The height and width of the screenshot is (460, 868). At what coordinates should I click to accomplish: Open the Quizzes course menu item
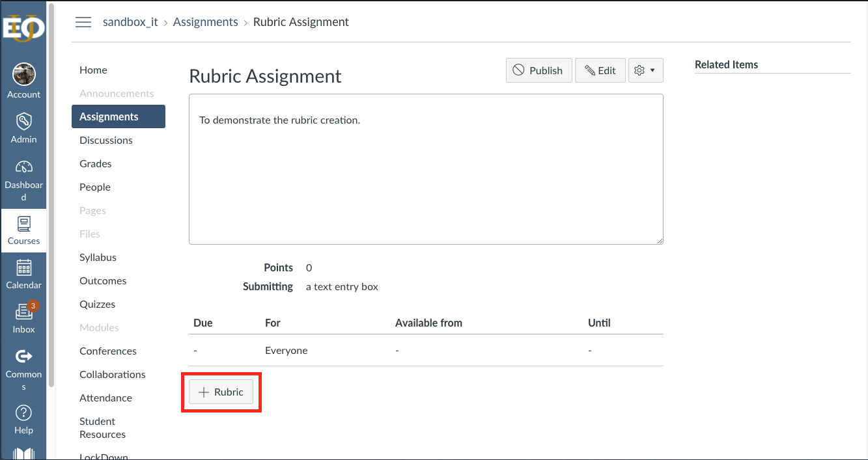97,304
